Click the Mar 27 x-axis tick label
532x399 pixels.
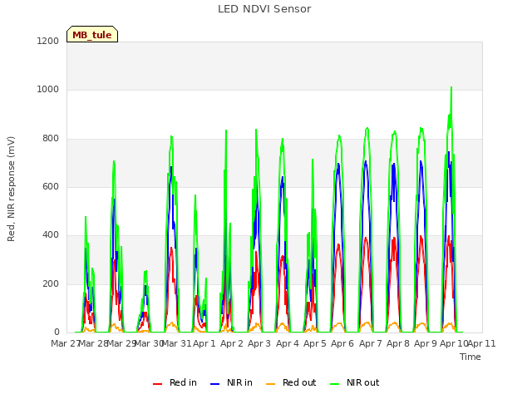[x=65, y=343]
